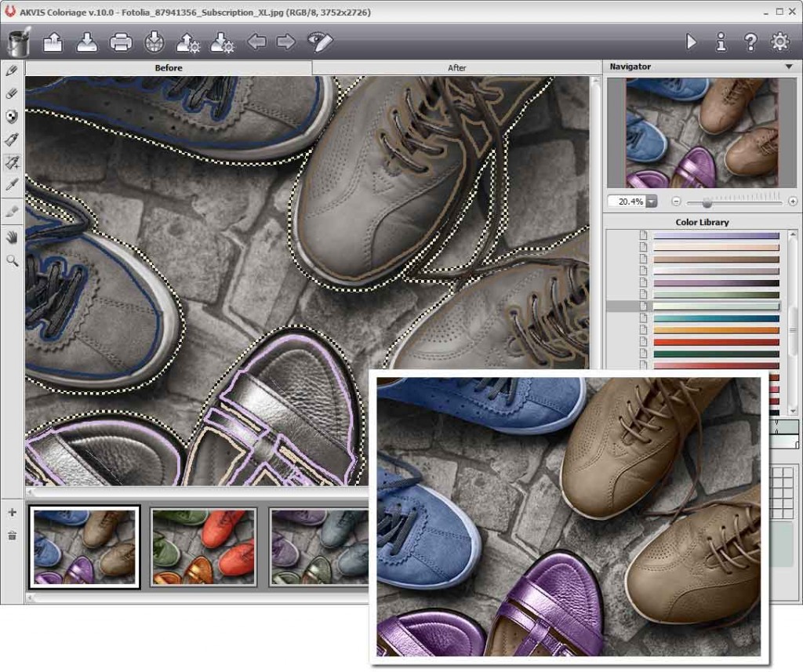803x672 pixels.
Task: Select the red-orange shoes variant thumbnail
Action: pyautogui.click(x=203, y=547)
